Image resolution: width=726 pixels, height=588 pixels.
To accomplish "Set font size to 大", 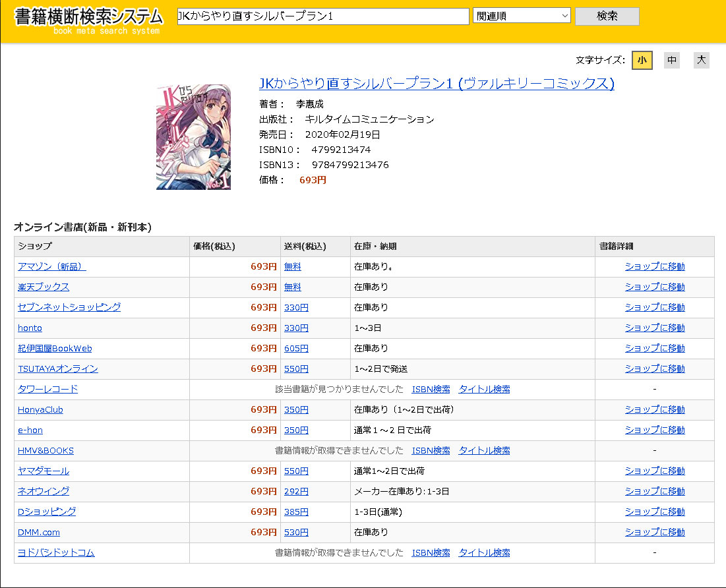I will (x=702, y=60).
